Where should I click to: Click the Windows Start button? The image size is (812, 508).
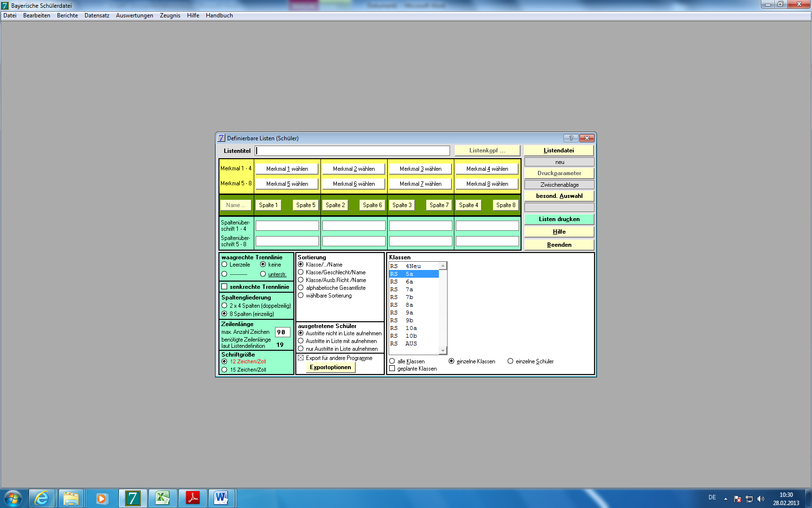click(x=13, y=498)
